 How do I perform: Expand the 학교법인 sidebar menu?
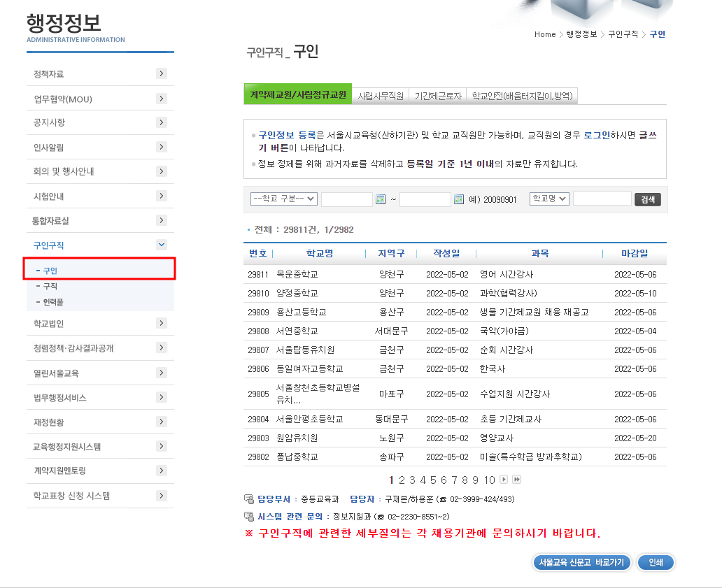(x=161, y=323)
